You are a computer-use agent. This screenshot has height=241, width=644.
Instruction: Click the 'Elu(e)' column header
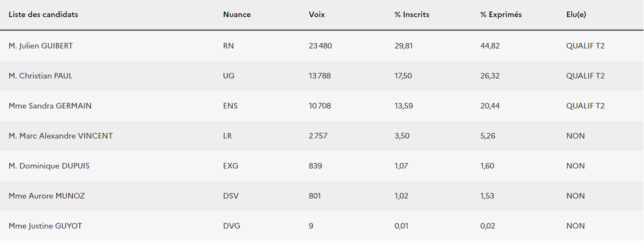pos(576,15)
